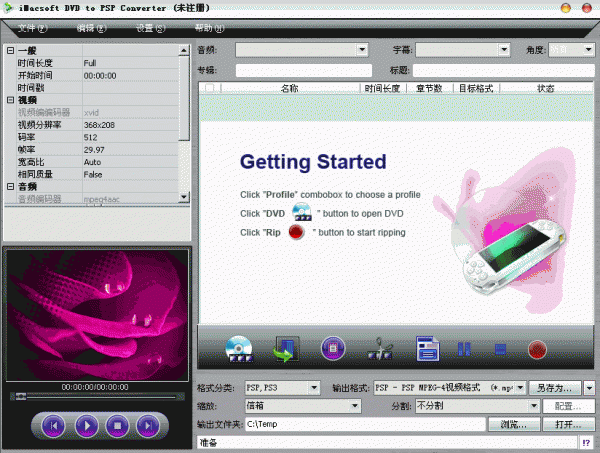The height and width of the screenshot is (453, 600).
Task: Open the 分割 不分割 dropdown
Action: pos(534,406)
